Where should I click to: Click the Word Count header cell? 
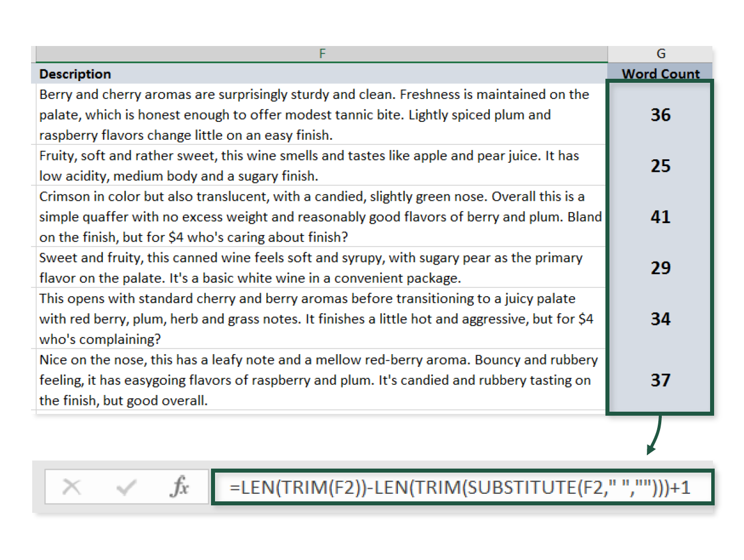tap(660, 74)
